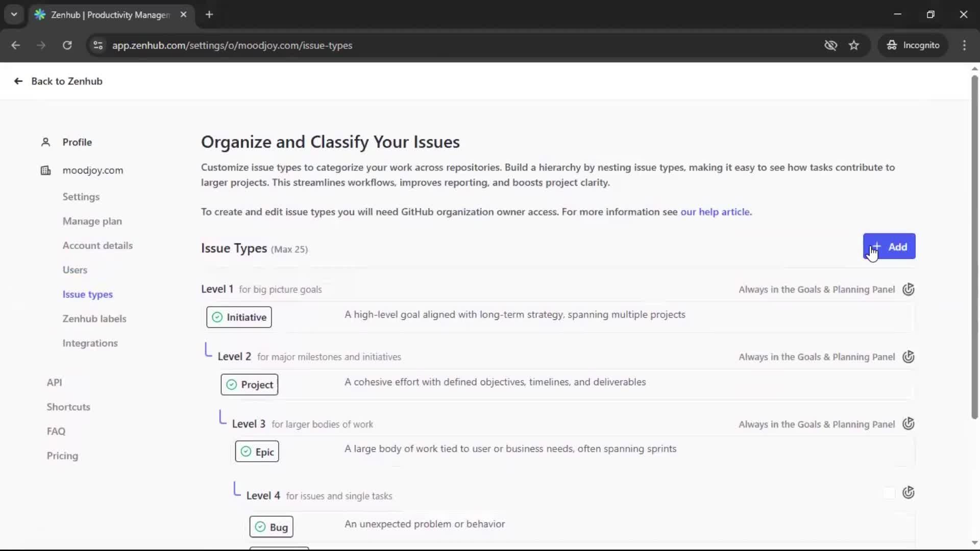The image size is (980, 551).
Task: Click the eye-slash tracking protection icon
Action: point(830,45)
